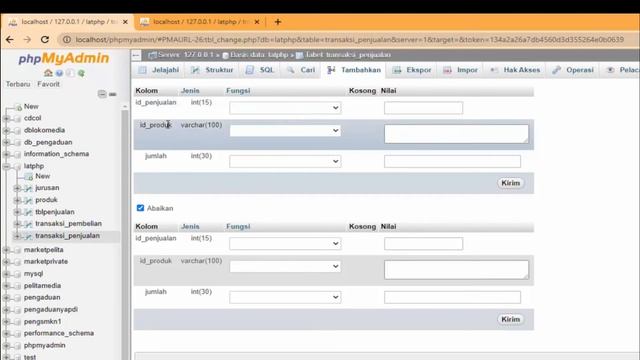Click the transaksi_pembelian table icon
Screen dimensions: 640x360
[29, 224]
